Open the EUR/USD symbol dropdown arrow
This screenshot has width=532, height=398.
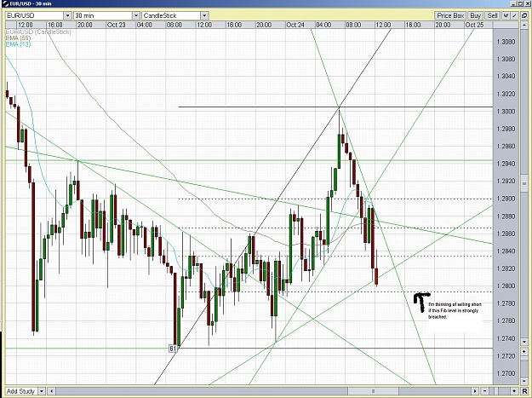coord(67,15)
